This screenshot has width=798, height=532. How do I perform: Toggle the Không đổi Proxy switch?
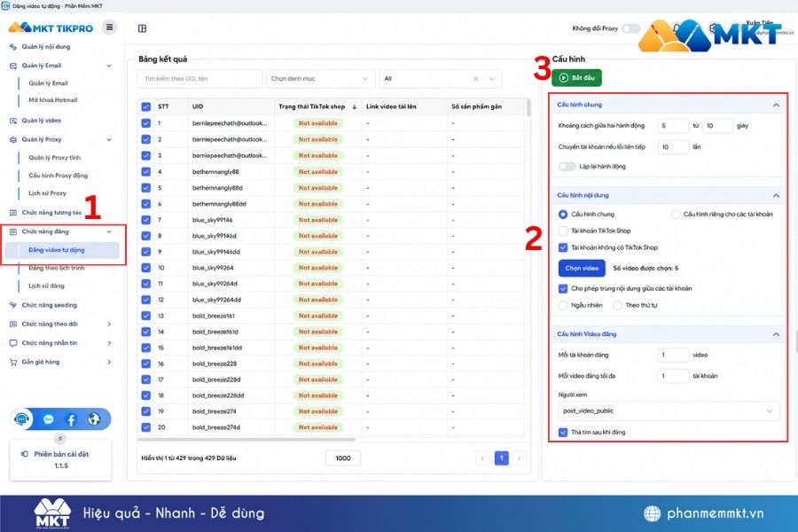[x=630, y=28]
